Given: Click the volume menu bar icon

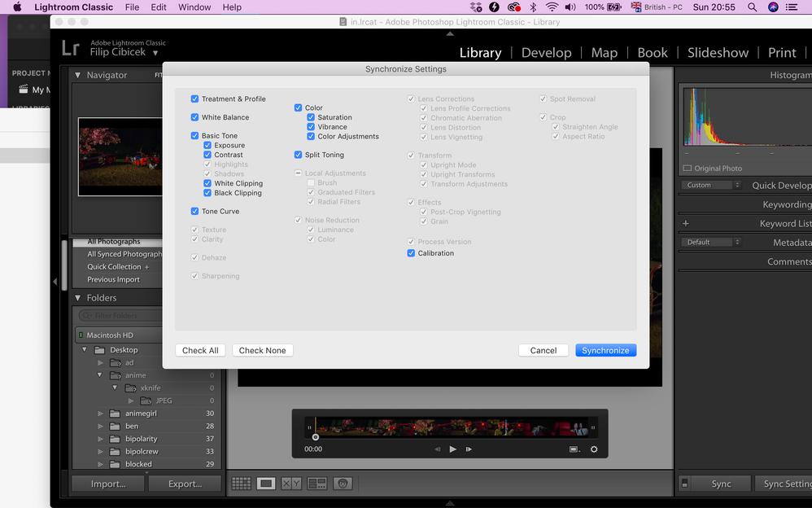Looking at the screenshot, I should point(570,7).
